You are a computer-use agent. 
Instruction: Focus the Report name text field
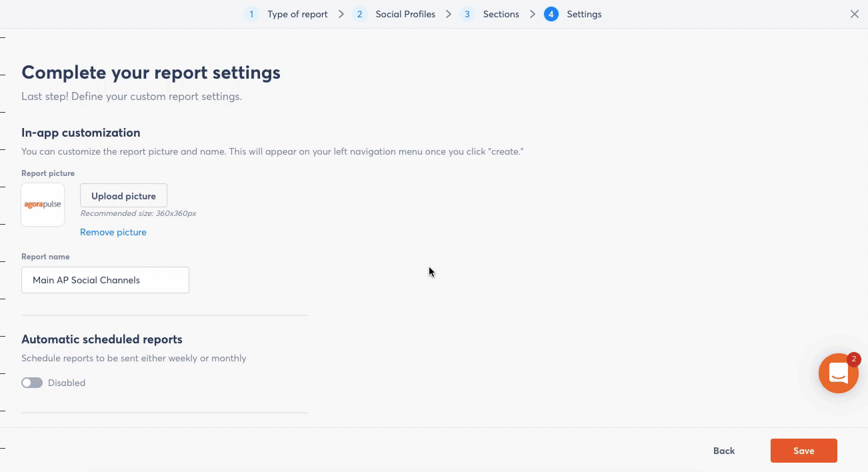pos(105,280)
